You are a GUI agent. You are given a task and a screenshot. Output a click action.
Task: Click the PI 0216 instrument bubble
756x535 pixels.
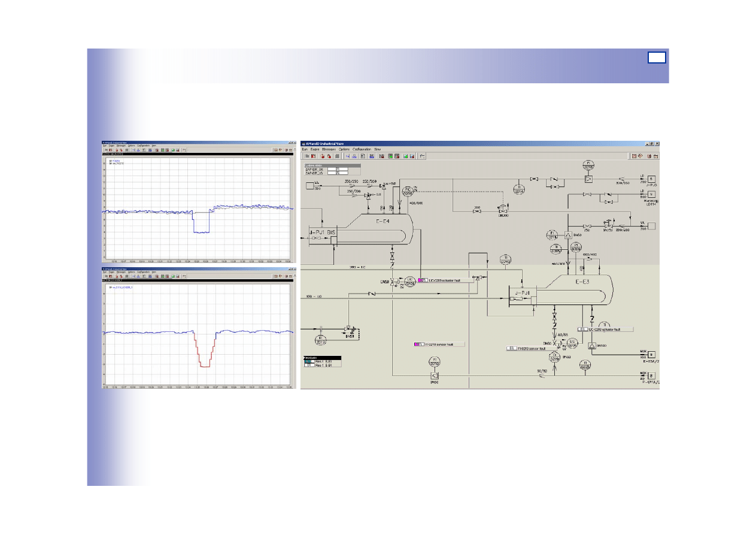tap(587, 165)
